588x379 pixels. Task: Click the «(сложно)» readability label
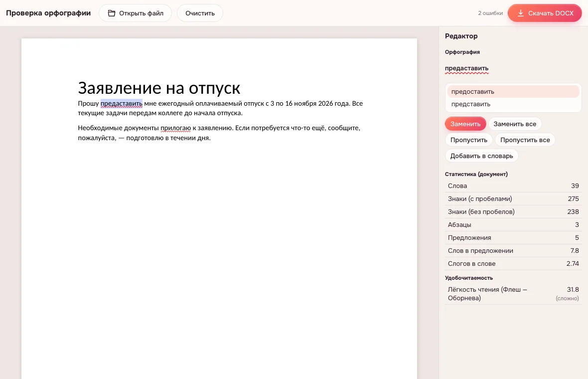(567, 298)
